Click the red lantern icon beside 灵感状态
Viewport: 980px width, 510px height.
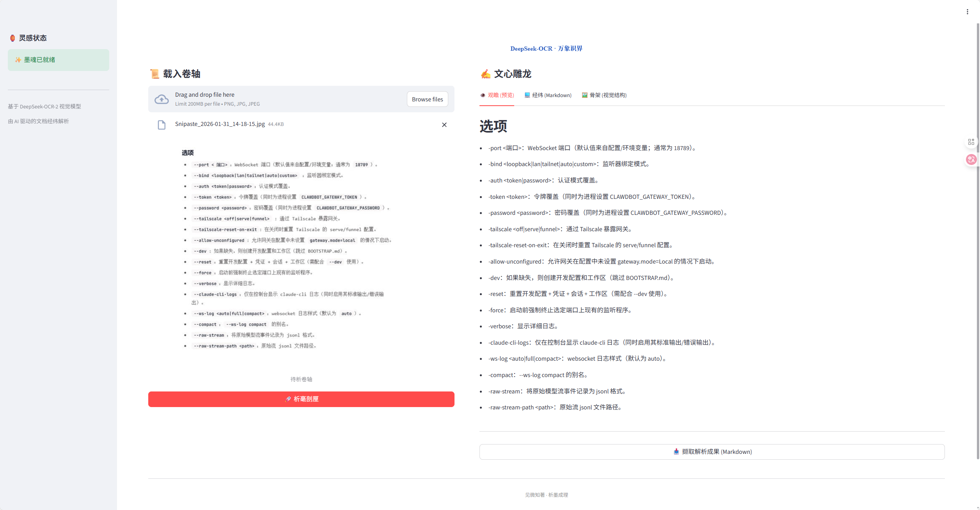pyautogui.click(x=12, y=38)
